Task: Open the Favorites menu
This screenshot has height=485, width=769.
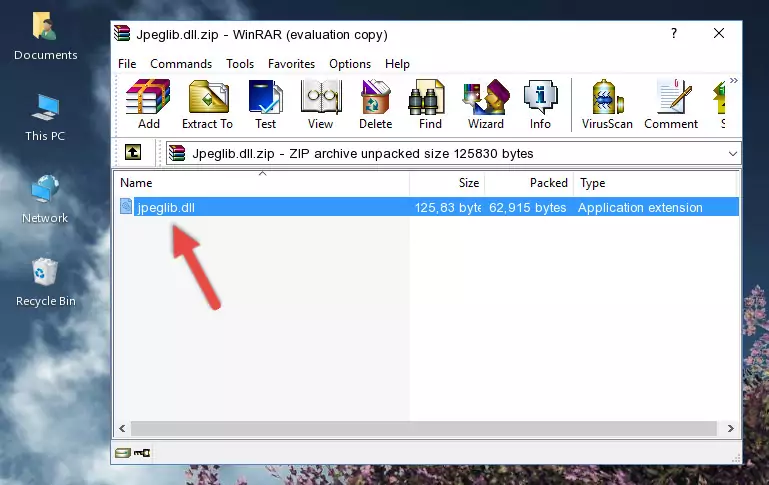Action: coord(291,64)
